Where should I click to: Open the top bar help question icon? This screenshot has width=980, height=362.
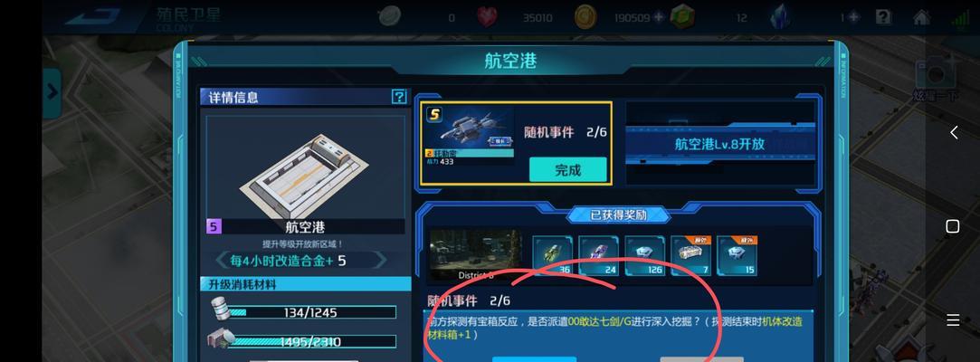pos(883,17)
